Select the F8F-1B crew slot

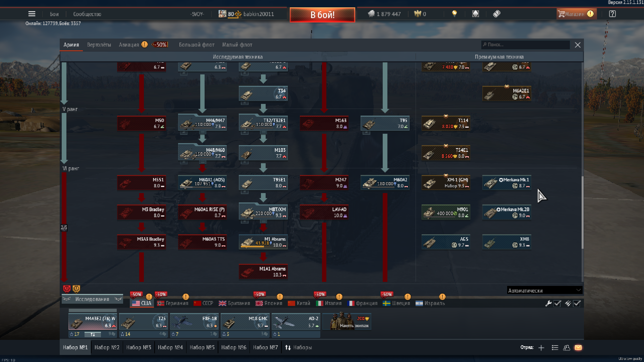point(194,322)
